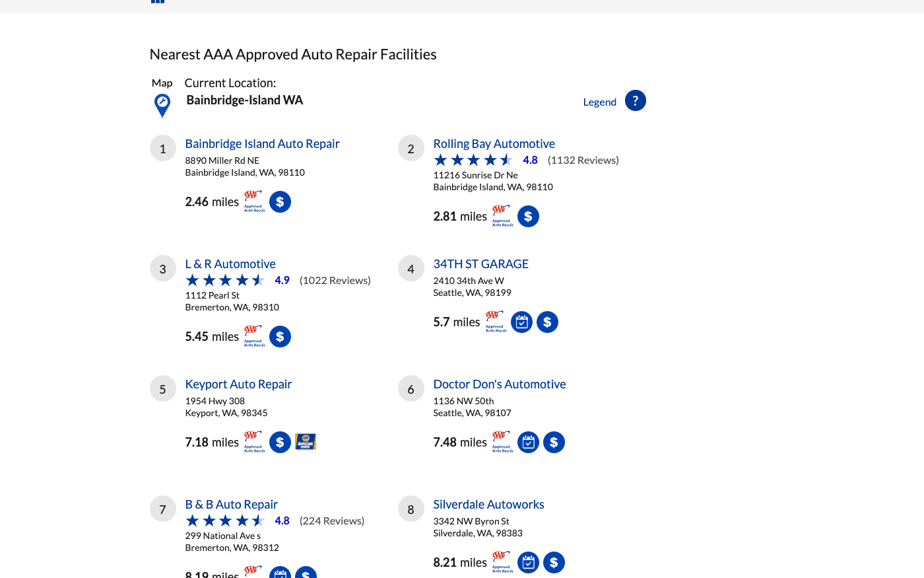Open L & R Automotive listing
This screenshot has height=578, width=924.
coord(230,264)
